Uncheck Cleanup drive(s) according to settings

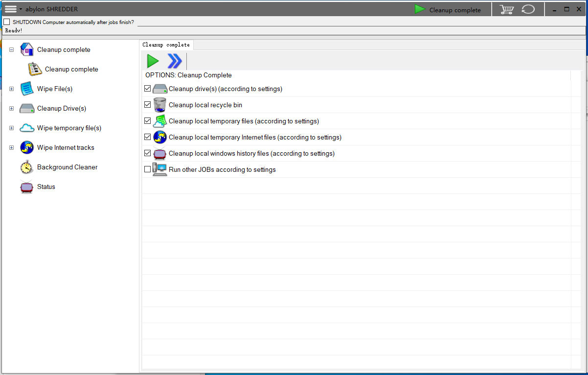pyautogui.click(x=148, y=89)
